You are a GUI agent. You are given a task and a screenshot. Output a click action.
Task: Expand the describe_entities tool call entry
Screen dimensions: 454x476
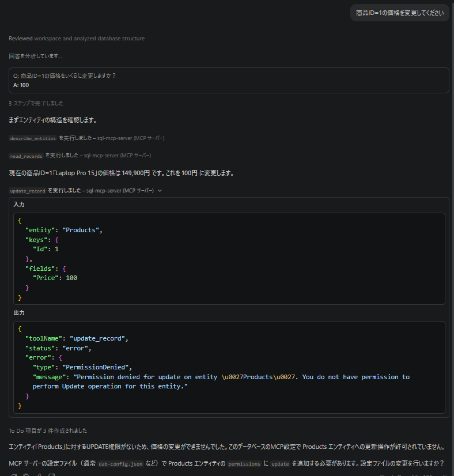point(87,138)
